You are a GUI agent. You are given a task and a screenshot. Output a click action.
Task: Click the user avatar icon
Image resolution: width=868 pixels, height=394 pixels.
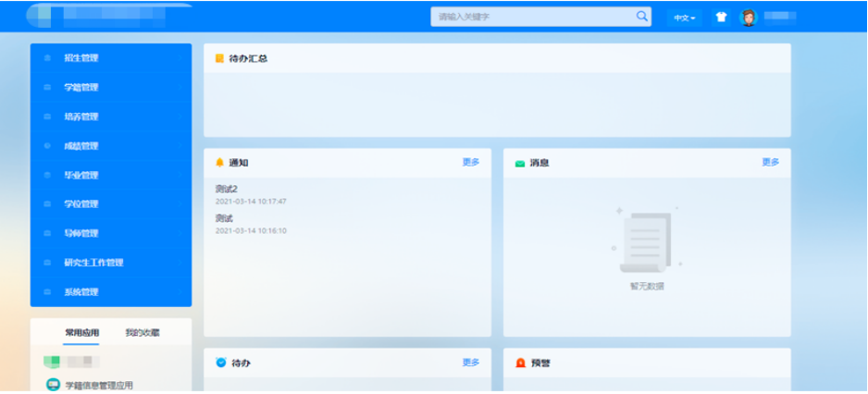coord(749,18)
